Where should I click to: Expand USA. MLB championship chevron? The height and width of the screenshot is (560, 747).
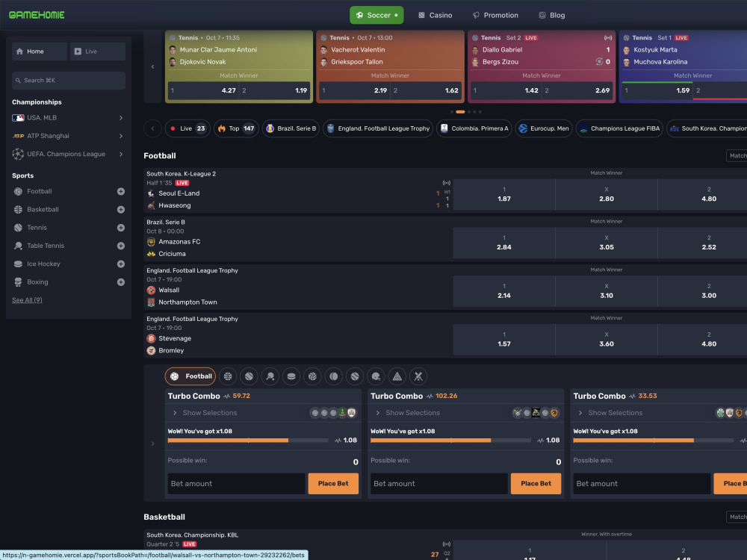point(121,118)
